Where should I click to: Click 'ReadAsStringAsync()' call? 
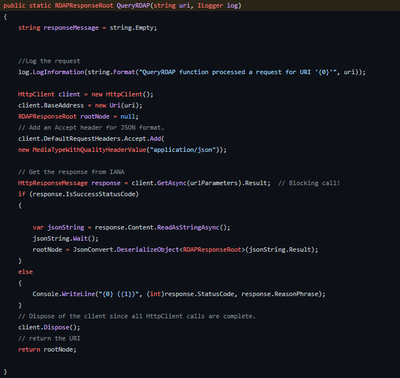coord(192,227)
